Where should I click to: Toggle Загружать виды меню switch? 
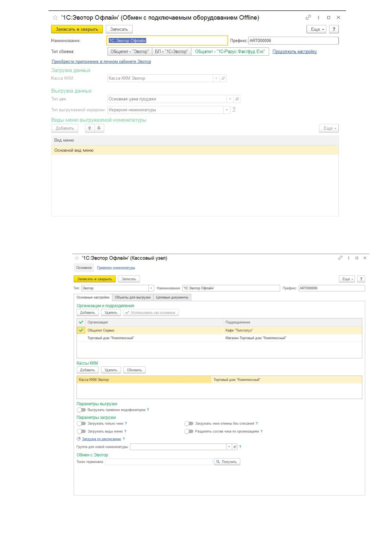[81, 431]
